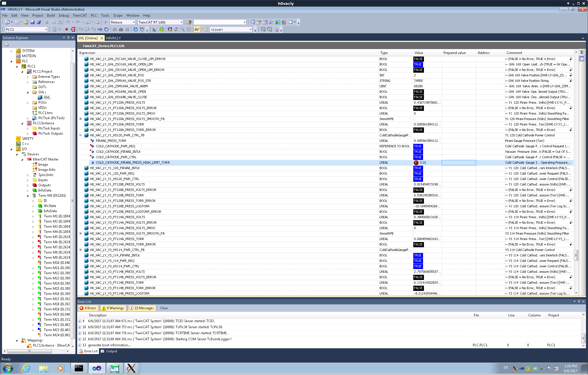Click the Windows Start orb
Screen dimensions: 588x375
(x=8, y=368)
